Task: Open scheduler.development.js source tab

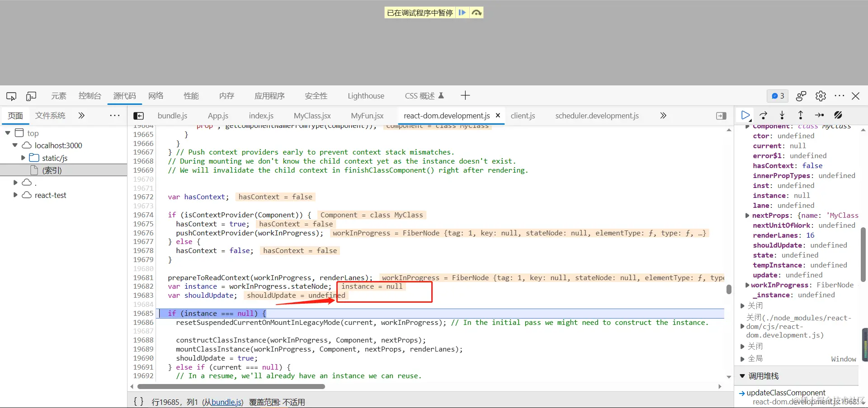Action: point(597,116)
